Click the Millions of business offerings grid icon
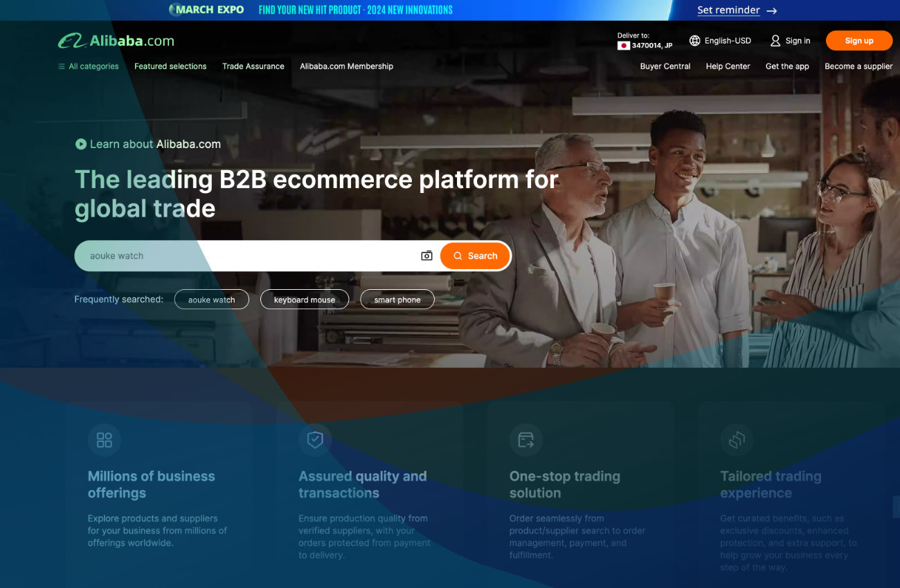The image size is (900, 588). click(105, 440)
